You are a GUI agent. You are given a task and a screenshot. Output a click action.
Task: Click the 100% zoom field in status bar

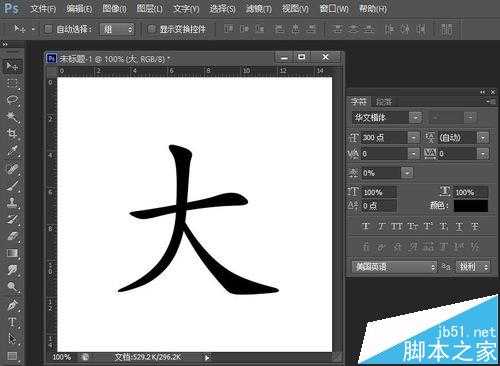click(x=62, y=357)
